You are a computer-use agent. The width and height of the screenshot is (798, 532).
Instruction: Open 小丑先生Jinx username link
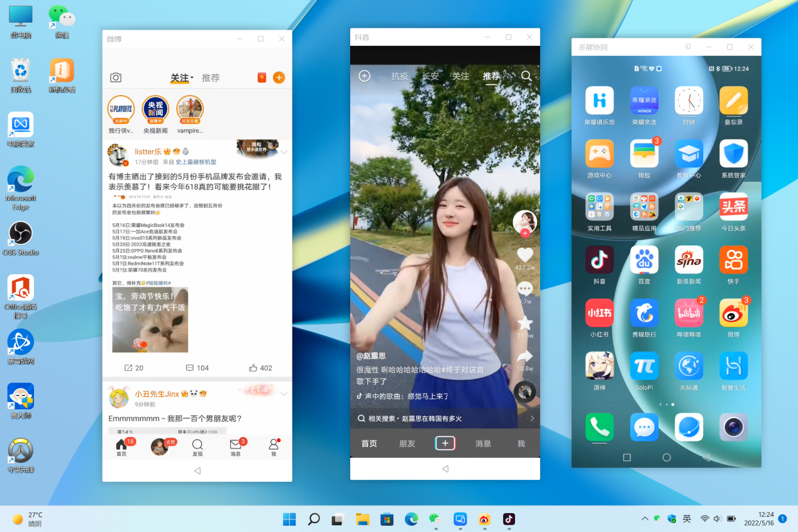pos(157,394)
